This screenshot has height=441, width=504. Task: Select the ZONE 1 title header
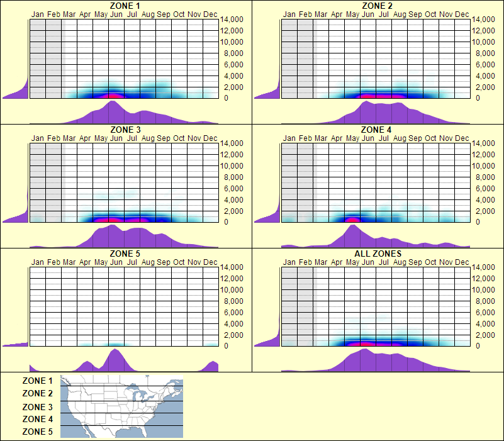[x=123, y=6]
